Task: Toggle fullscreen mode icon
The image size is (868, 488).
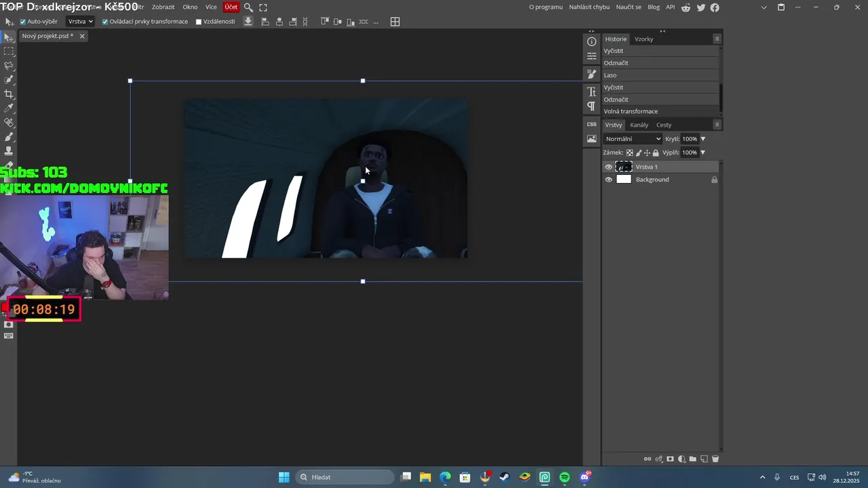Action: pyautogui.click(x=263, y=7)
